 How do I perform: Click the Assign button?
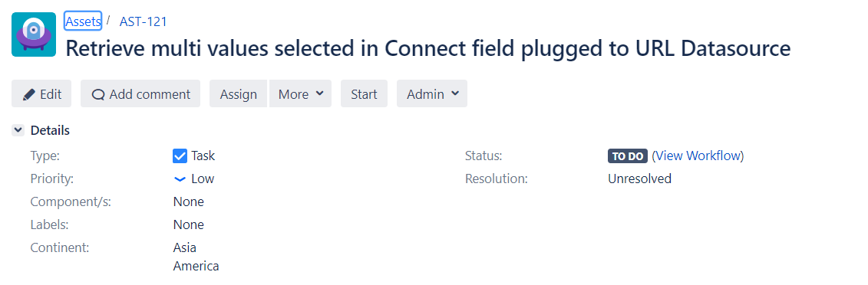tap(239, 94)
